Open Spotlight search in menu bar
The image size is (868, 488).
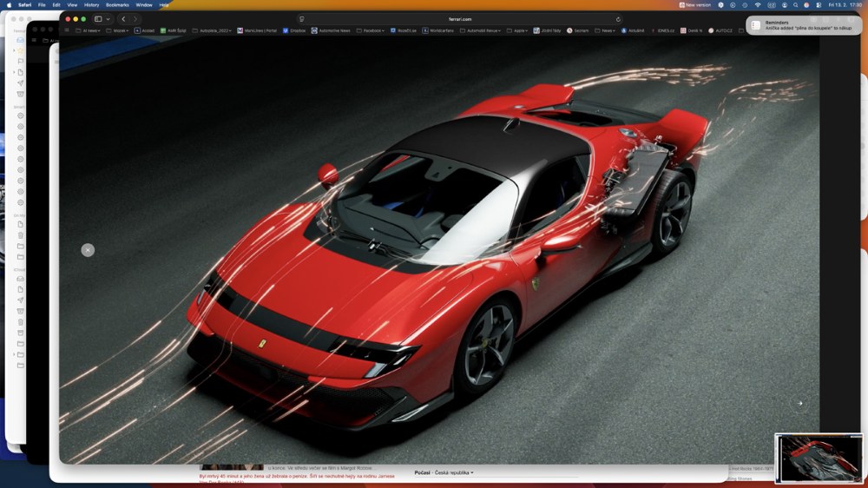794,5
